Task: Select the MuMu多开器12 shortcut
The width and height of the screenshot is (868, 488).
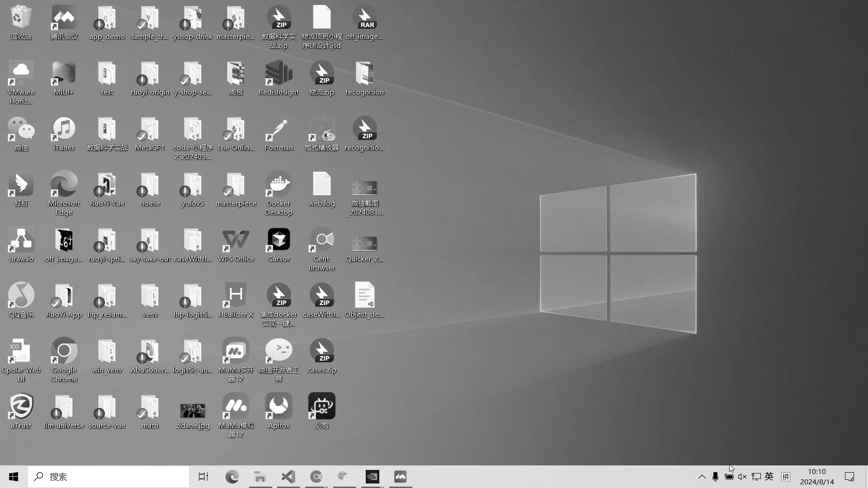Action: pos(236,361)
